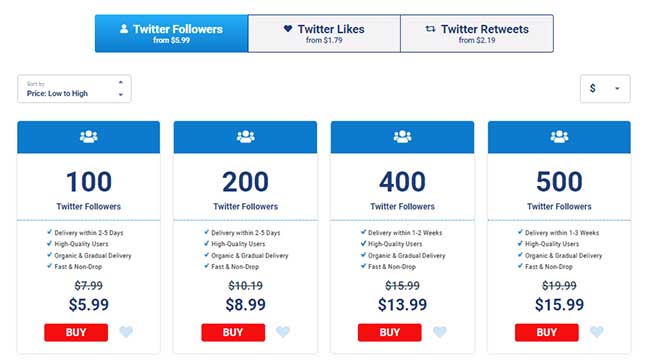Open the dollar currency selector

click(x=605, y=89)
